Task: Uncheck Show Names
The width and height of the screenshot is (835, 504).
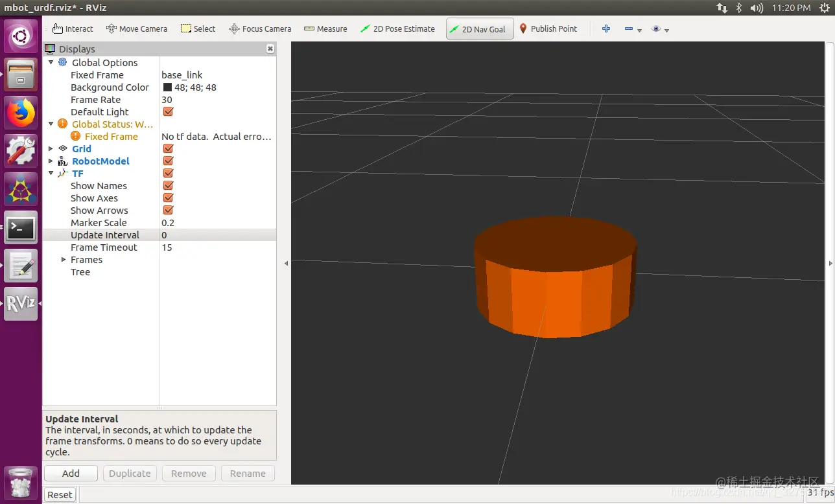Action: click(168, 185)
